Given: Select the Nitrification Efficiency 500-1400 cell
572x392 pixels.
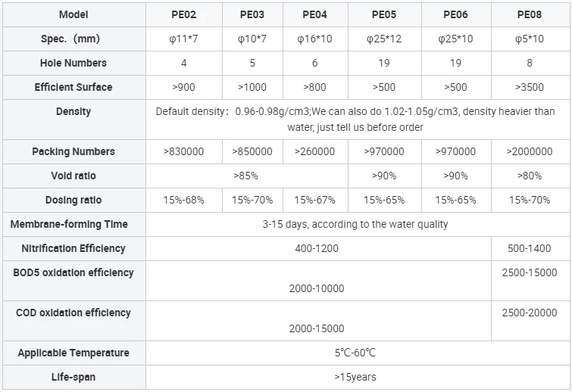Looking at the screenshot, I should click(x=530, y=248).
